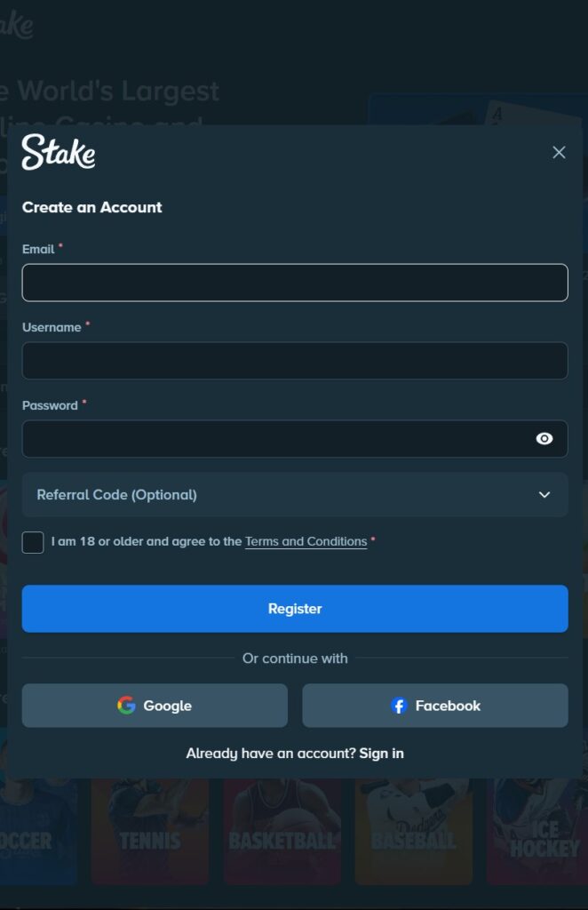The height and width of the screenshot is (910, 588).
Task: Check the 18 or older agreement checkbox
Action: (33, 542)
